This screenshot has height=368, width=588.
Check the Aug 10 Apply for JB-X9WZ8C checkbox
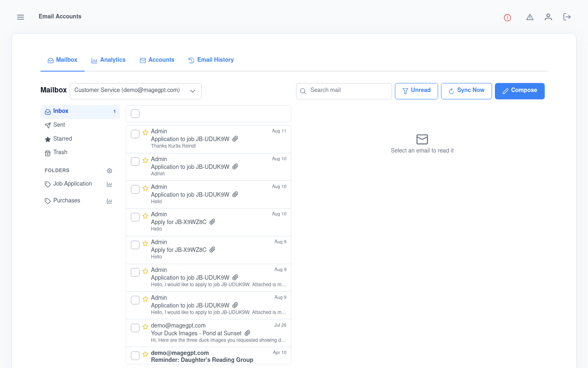pos(135,217)
